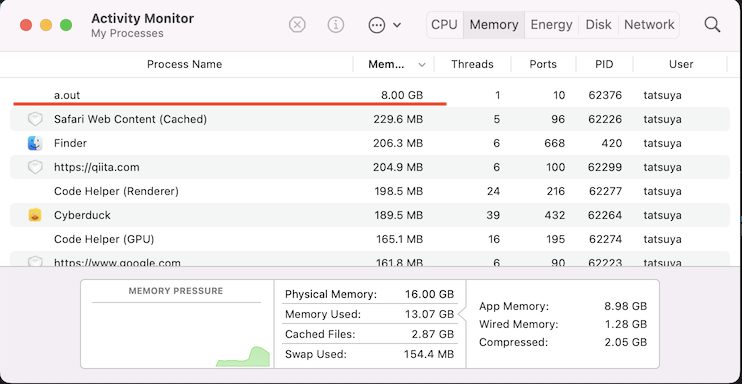Click PID 62376 in a.out row

tap(605, 95)
